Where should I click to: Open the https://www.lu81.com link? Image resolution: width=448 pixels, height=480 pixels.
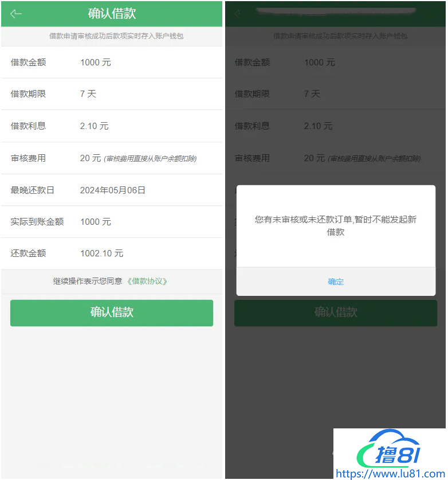tap(390, 473)
